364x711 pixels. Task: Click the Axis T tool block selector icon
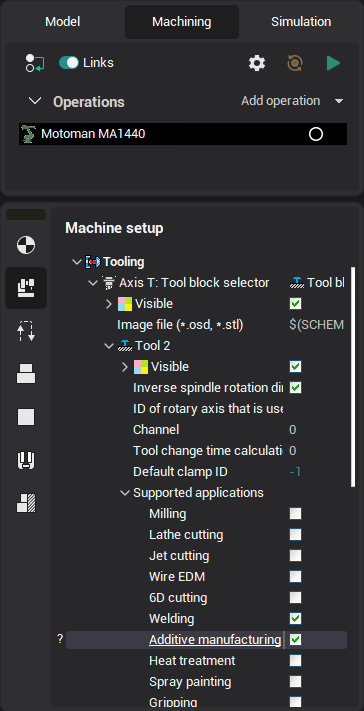click(108, 283)
